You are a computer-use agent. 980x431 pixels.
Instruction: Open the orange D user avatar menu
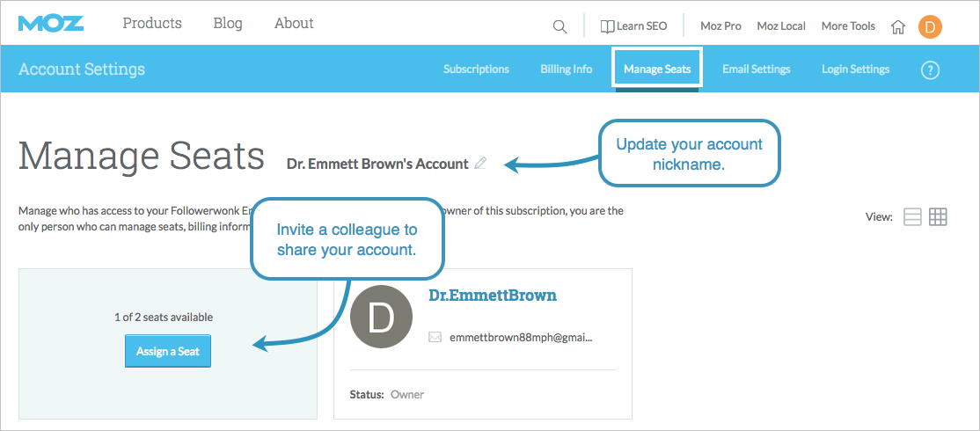click(930, 27)
